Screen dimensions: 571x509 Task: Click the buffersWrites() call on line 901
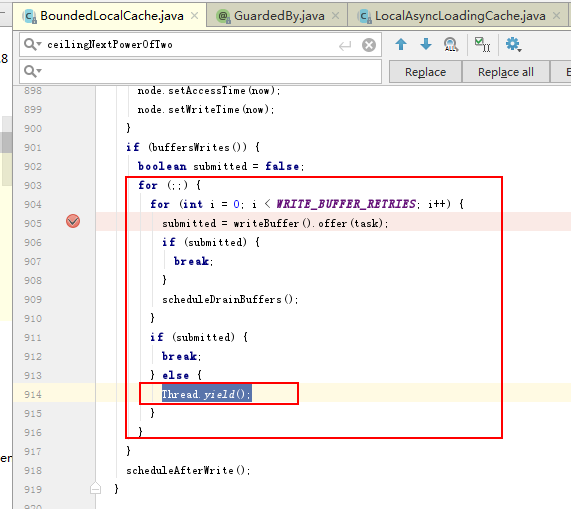point(199,147)
